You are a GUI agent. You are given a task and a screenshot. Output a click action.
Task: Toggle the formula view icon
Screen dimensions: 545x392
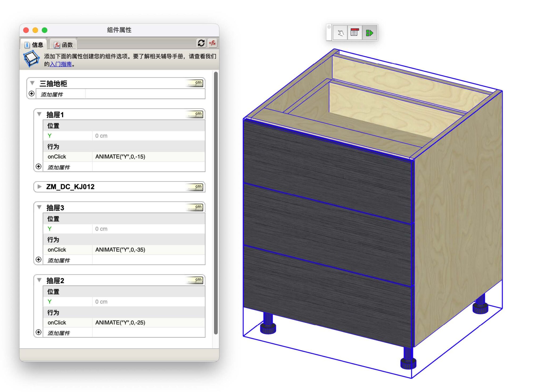click(212, 43)
